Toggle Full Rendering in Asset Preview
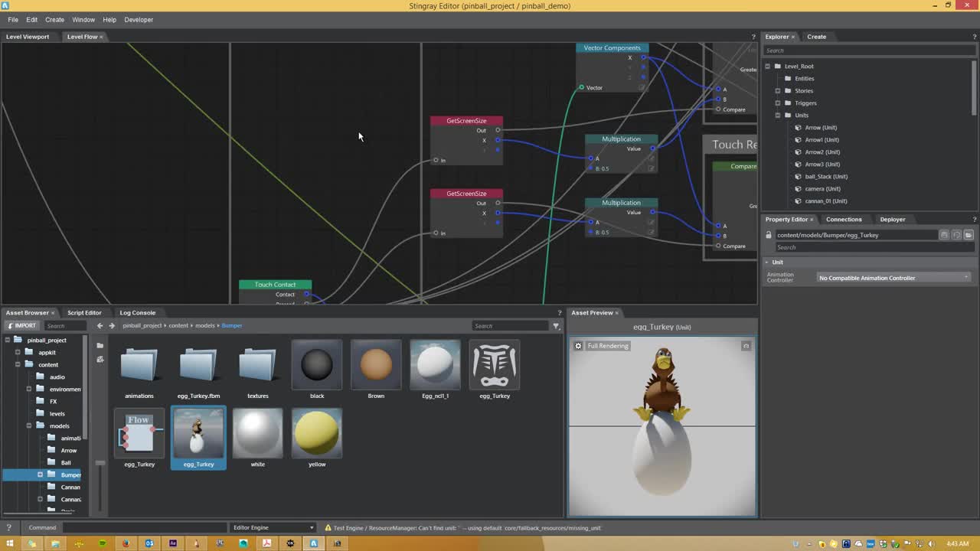The image size is (980, 551). [607, 346]
